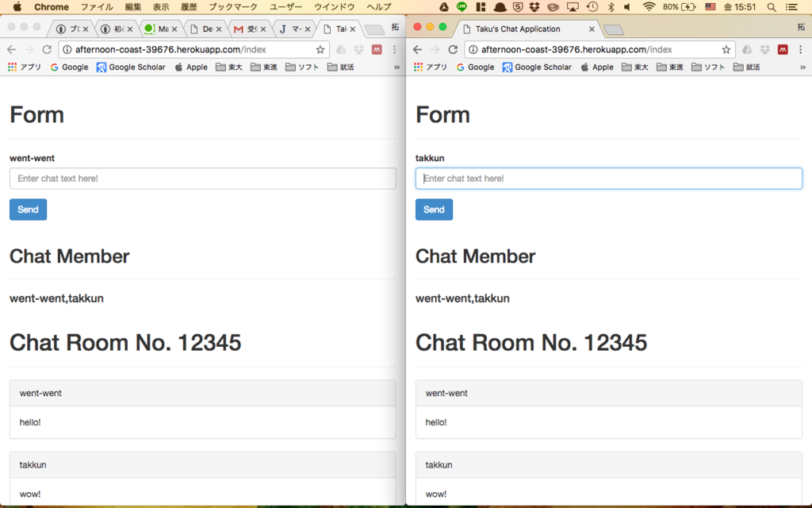Open Notification Center in menu bar

coord(791,6)
